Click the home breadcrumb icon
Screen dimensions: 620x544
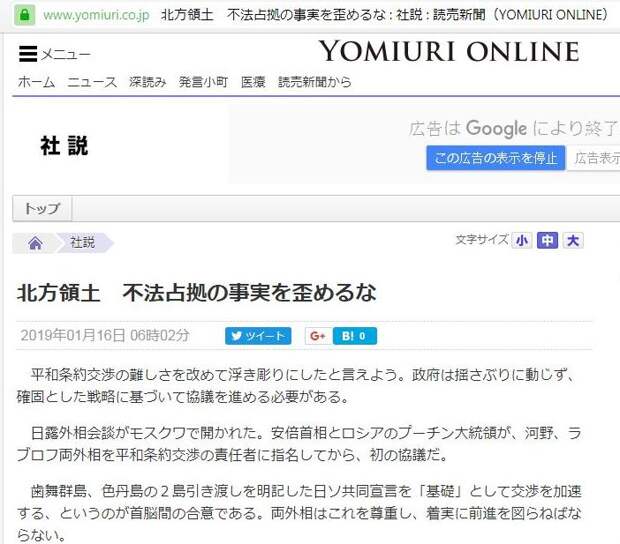tap(35, 243)
